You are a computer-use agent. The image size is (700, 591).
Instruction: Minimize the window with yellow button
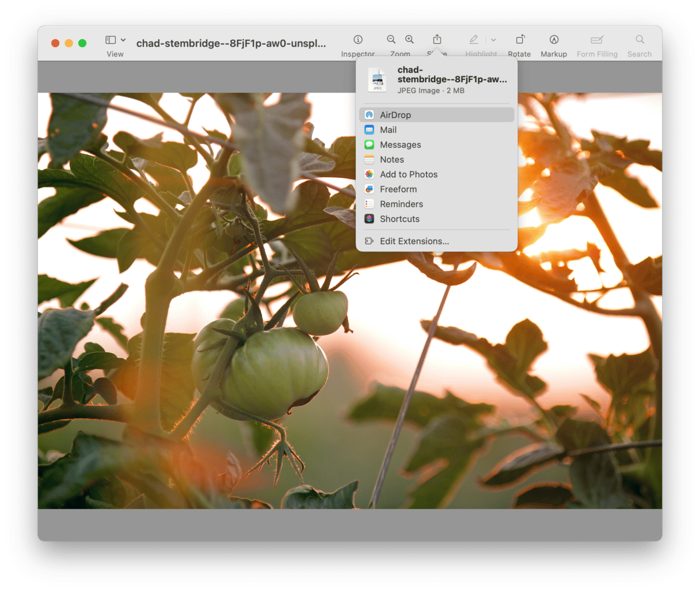(x=69, y=43)
